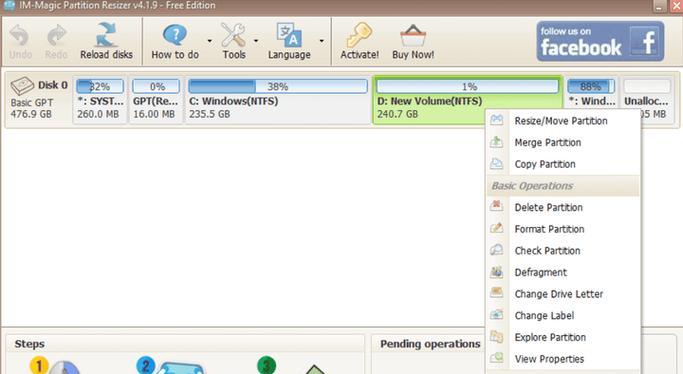Click the Buy Now! basket icon

pos(413,36)
